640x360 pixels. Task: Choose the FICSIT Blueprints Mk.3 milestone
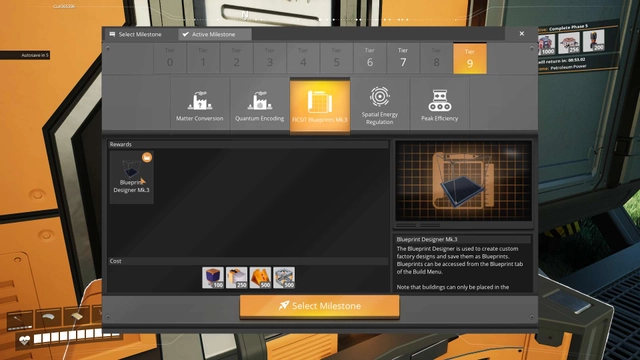point(320,105)
